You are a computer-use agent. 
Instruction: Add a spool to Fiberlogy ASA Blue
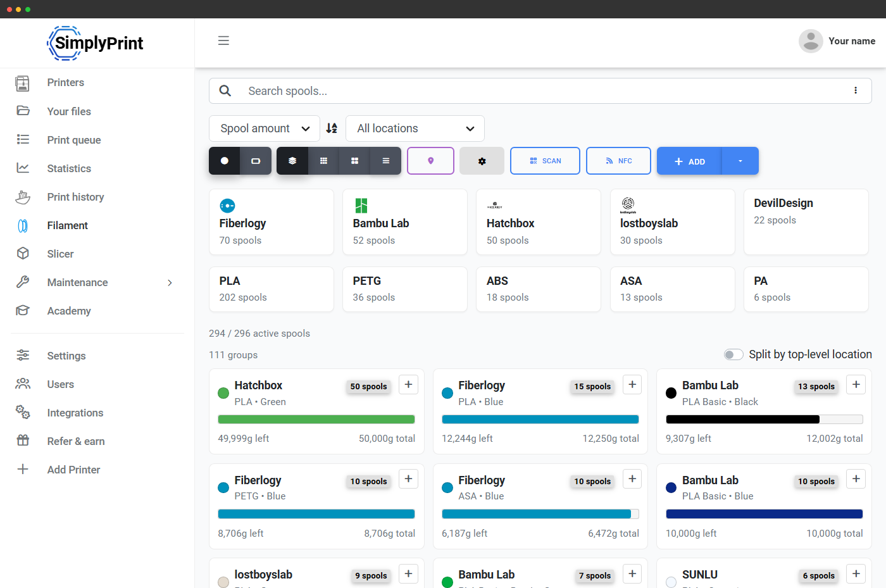coord(632,479)
